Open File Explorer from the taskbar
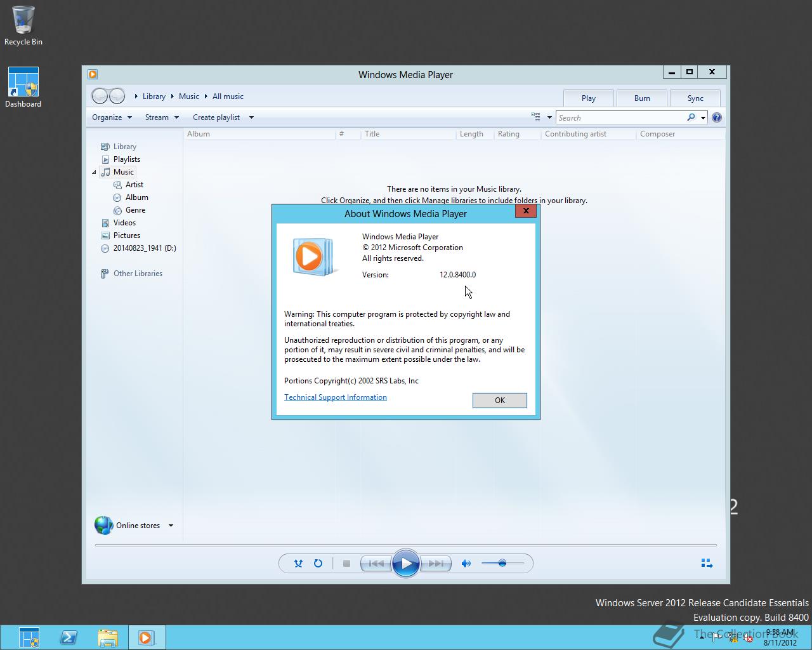The width and height of the screenshot is (812, 650). coord(108,637)
